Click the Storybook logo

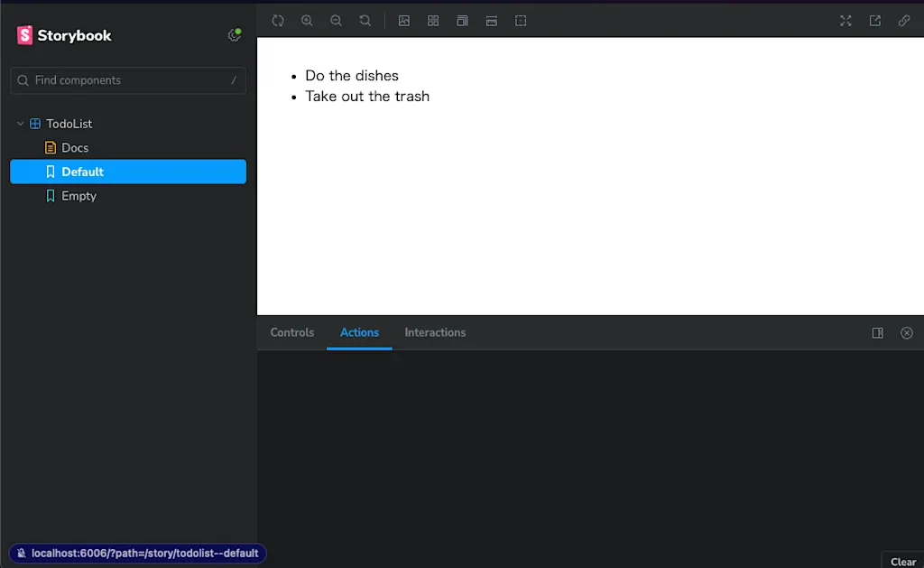point(64,35)
